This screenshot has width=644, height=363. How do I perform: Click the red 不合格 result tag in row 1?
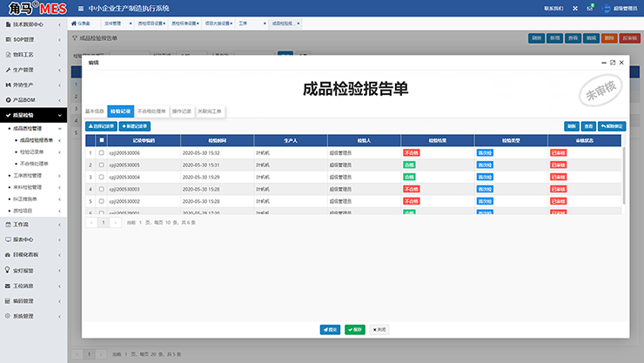(x=412, y=152)
